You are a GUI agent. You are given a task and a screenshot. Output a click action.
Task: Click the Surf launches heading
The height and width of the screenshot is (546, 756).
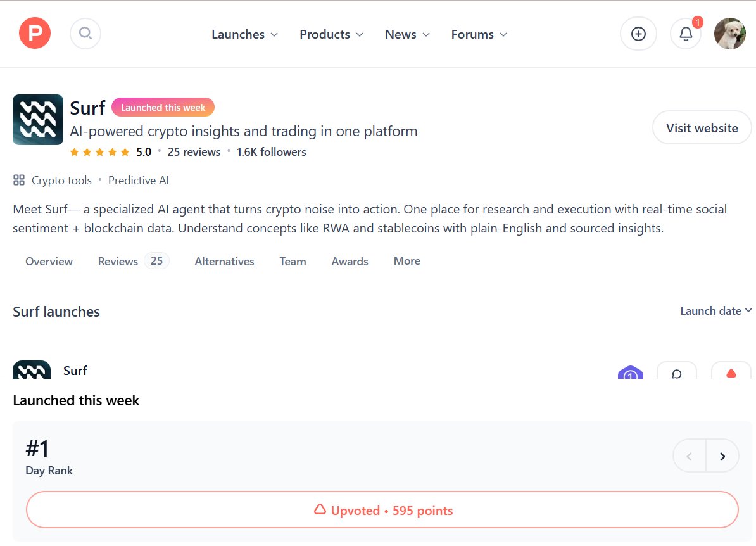click(56, 312)
